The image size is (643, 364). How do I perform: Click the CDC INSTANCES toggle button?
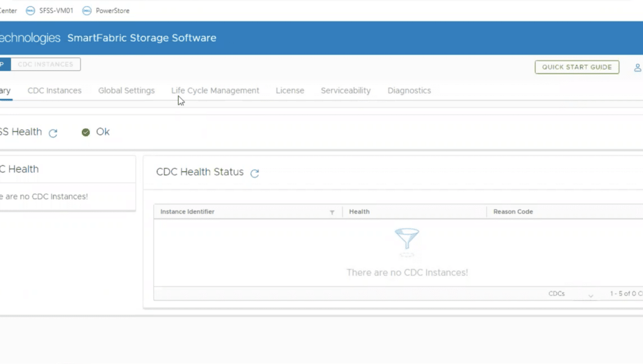46,64
